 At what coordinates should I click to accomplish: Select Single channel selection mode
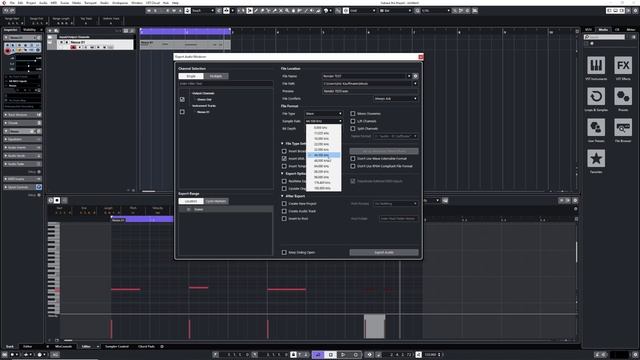coord(191,76)
